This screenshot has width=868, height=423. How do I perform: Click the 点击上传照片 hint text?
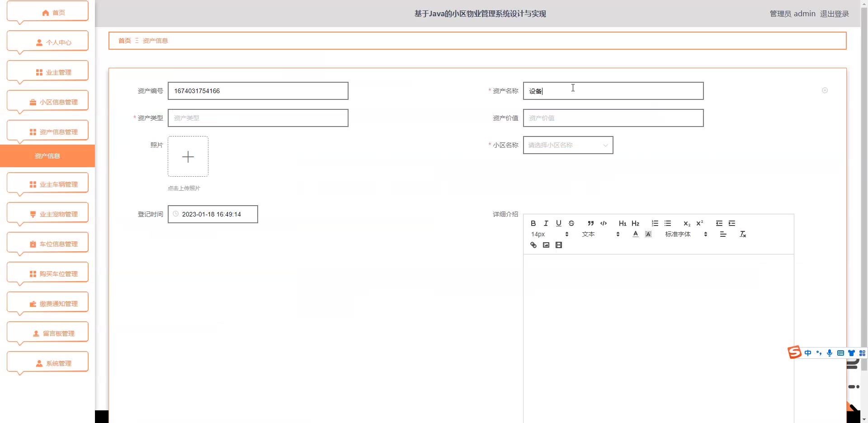coord(184,188)
